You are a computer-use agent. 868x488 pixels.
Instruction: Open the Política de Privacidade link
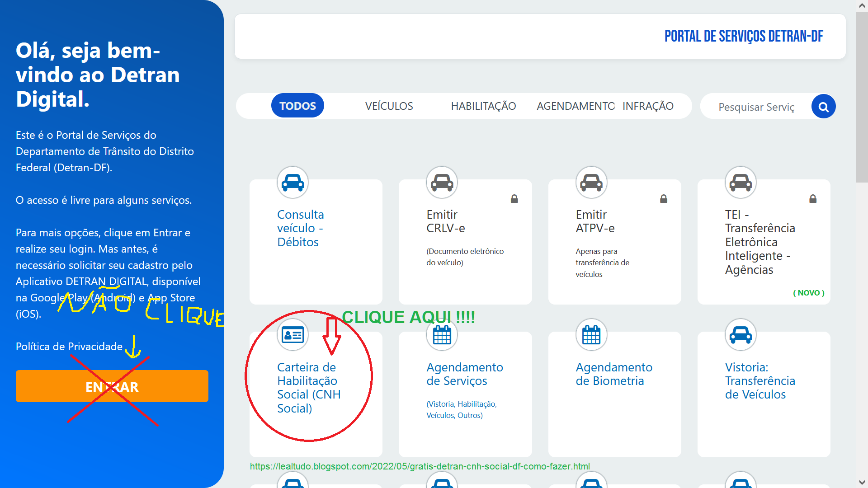pyautogui.click(x=69, y=347)
